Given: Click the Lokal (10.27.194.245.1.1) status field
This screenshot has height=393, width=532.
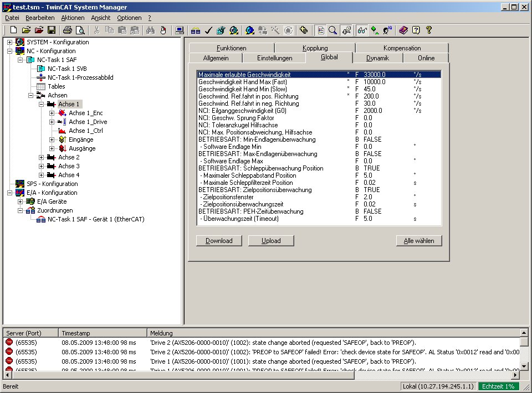Looking at the screenshot, I should tap(438, 386).
